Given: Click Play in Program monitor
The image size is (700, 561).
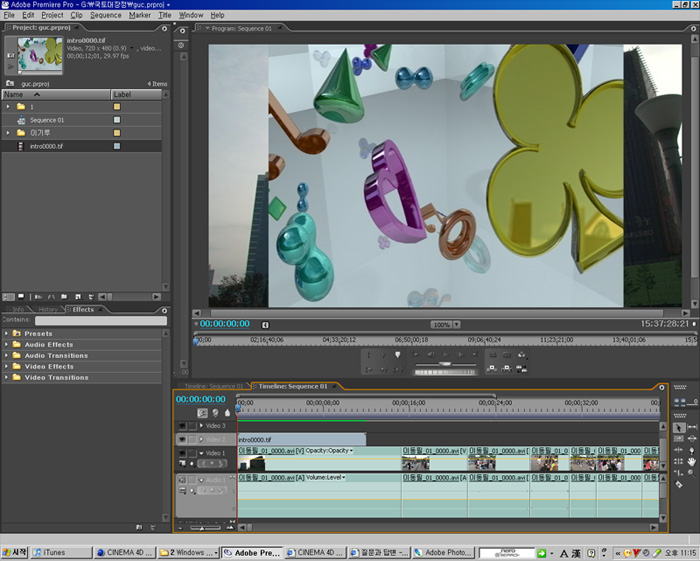Looking at the screenshot, I should click(446, 355).
